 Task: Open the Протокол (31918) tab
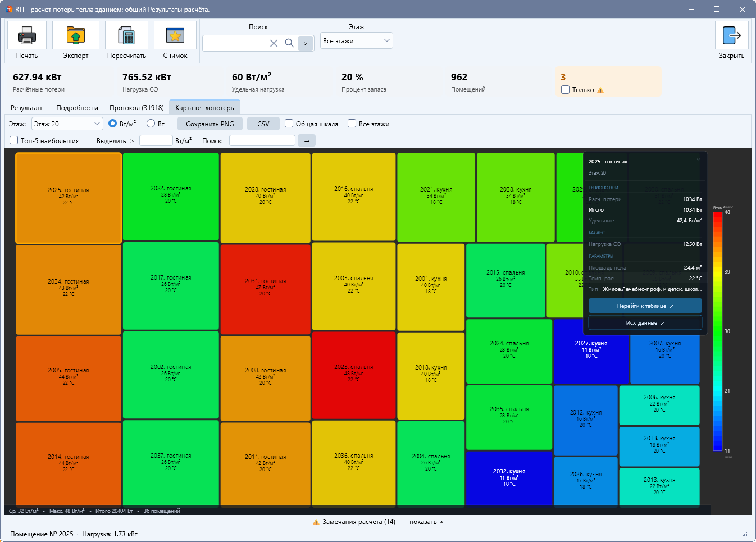point(136,108)
